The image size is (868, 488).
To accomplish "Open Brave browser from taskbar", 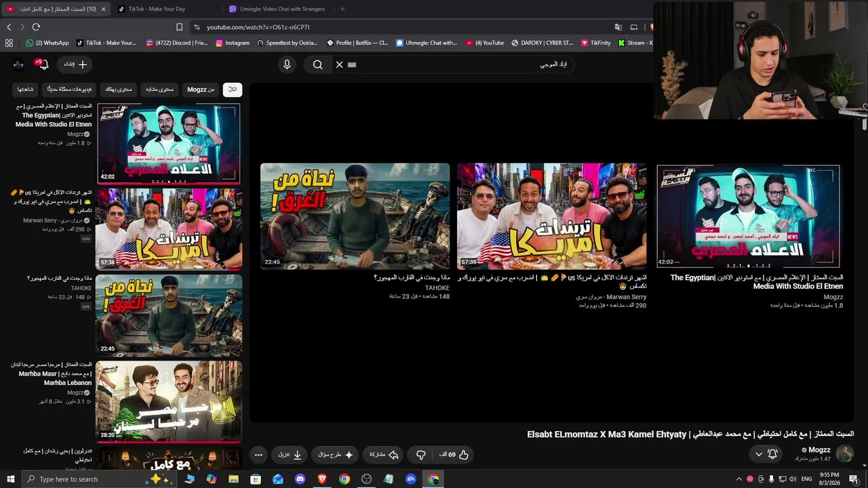I will click(322, 479).
